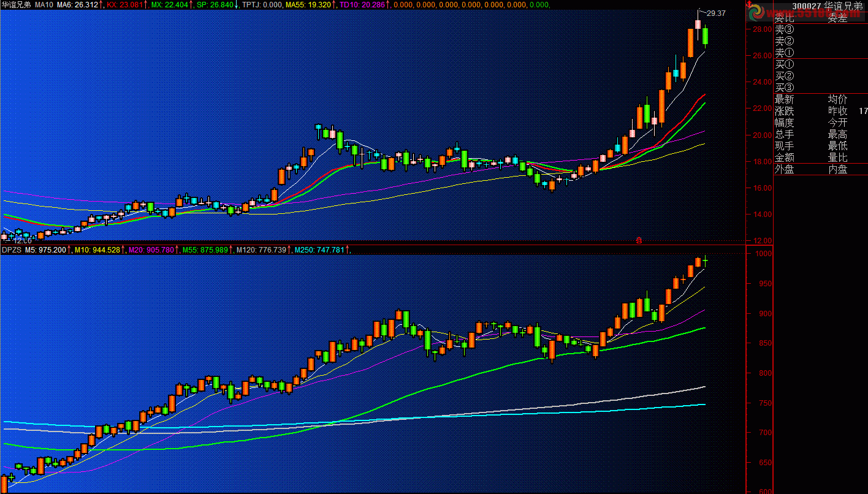Select the DPZS sub-chart indicator label

[11, 249]
